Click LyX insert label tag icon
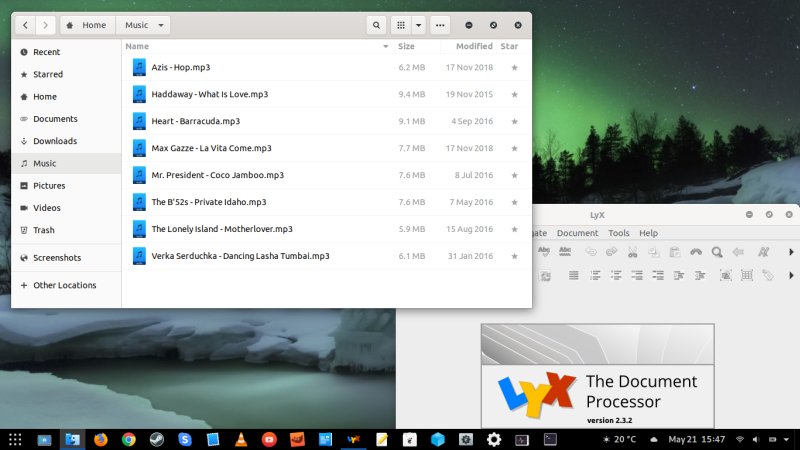Screen dimensions: 800x450 click(768, 276)
